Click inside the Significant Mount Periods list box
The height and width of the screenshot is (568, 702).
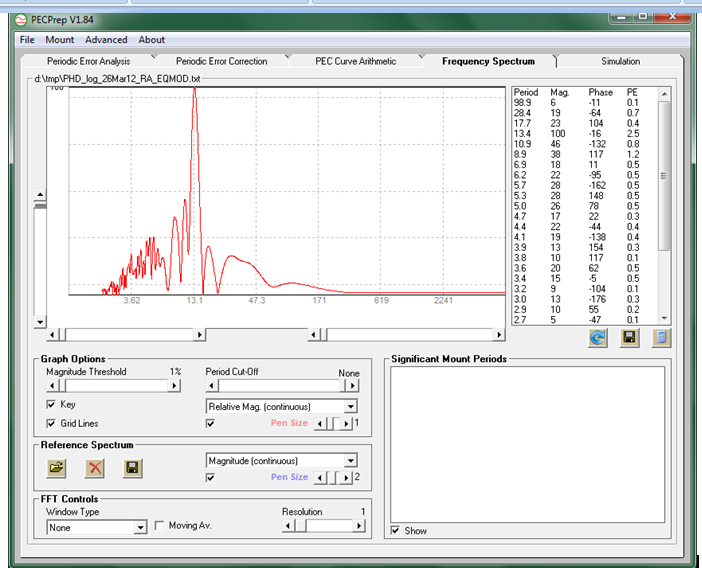[x=527, y=444]
